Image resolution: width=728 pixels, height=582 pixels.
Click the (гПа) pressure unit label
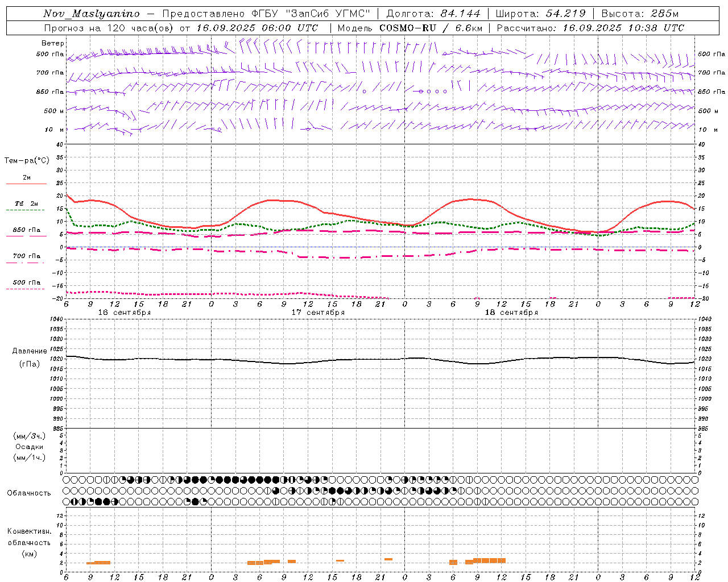30,364
